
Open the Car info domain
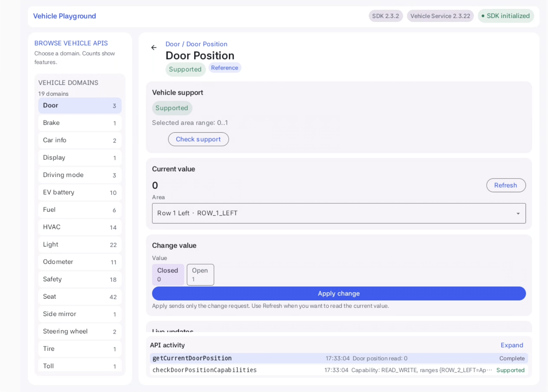click(80, 140)
